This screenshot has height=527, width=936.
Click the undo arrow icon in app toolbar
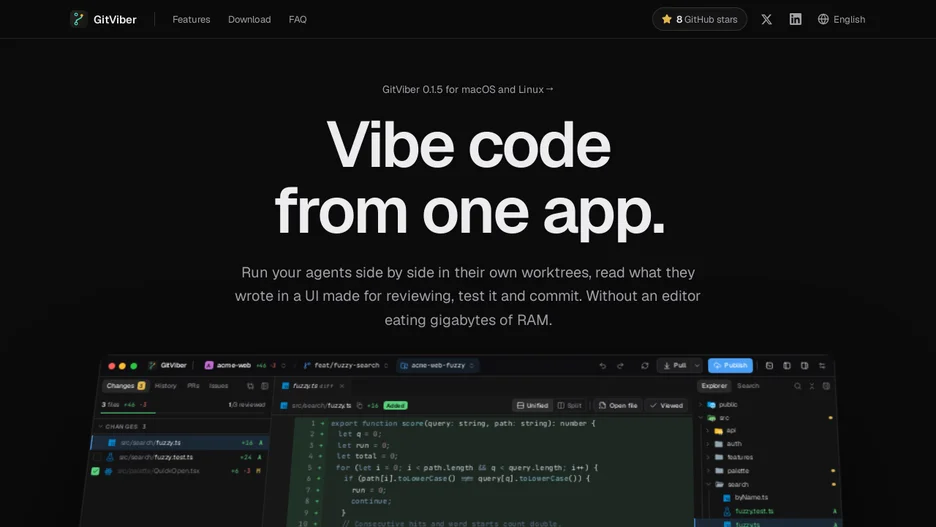click(603, 366)
